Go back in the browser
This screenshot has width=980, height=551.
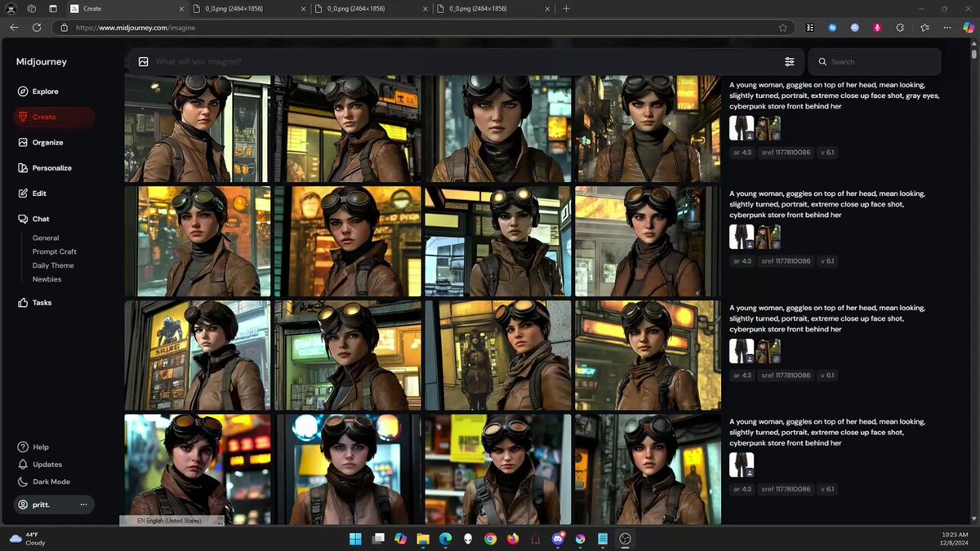[x=14, y=27]
